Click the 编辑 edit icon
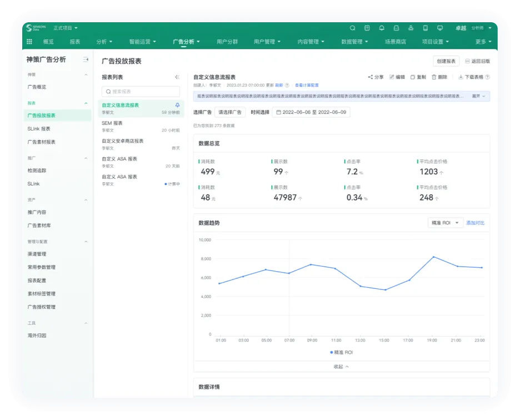 point(392,77)
